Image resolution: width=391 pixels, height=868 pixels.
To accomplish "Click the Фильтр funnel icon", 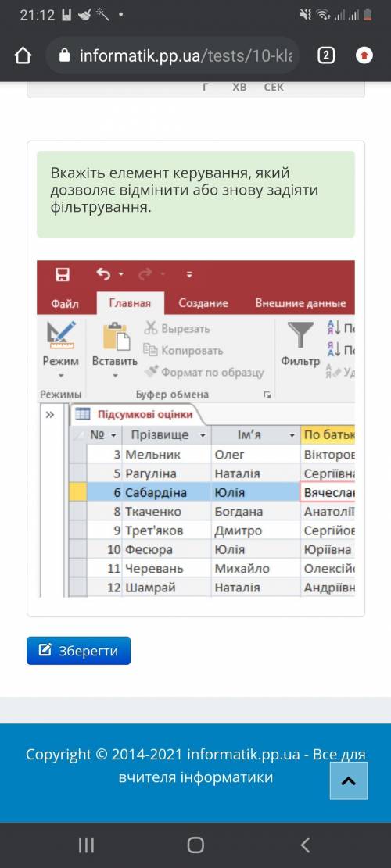I will pos(300,335).
